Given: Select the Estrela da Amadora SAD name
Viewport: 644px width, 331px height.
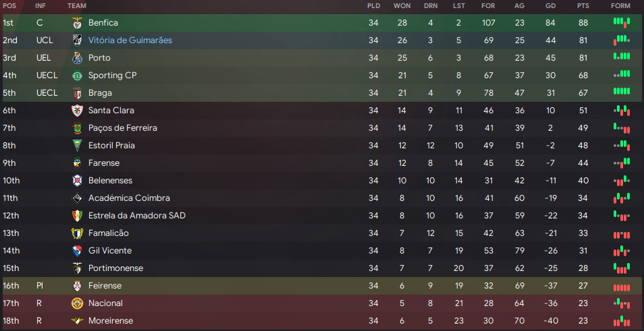Looking at the screenshot, I should click(137, 215).
